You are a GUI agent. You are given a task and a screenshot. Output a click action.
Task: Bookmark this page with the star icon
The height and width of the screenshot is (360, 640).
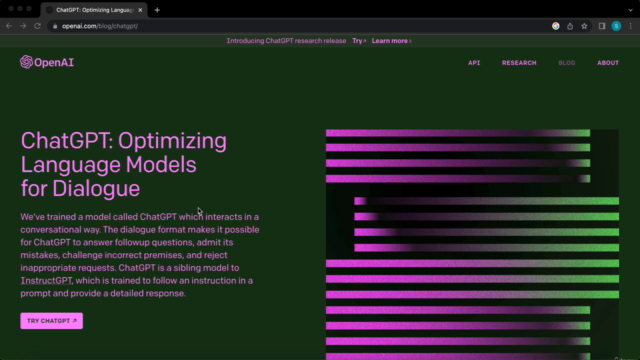point(584,26)
